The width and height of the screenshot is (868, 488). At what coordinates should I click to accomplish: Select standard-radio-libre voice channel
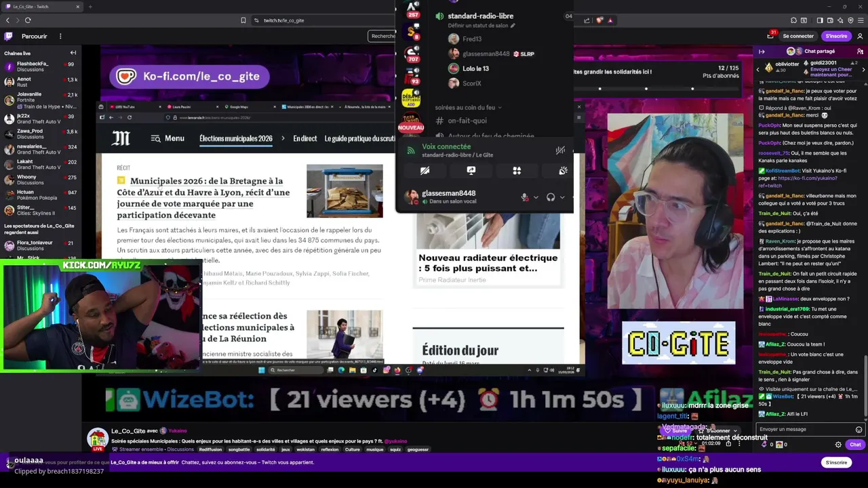[x=480, y=16]
